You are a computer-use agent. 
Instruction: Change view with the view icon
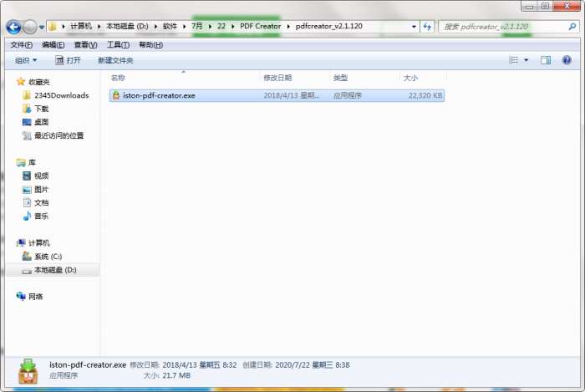(513, 60)
